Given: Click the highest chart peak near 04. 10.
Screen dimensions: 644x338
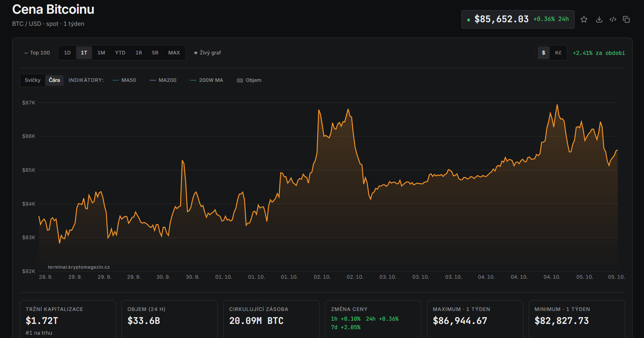Looking at the screenshot, I should (557, 105).
